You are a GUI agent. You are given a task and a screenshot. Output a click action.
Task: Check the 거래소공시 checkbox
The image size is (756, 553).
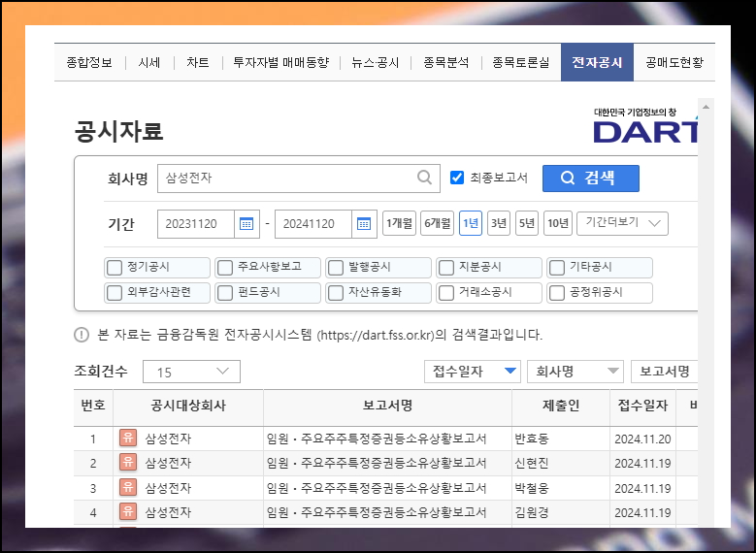click(446, 293)
